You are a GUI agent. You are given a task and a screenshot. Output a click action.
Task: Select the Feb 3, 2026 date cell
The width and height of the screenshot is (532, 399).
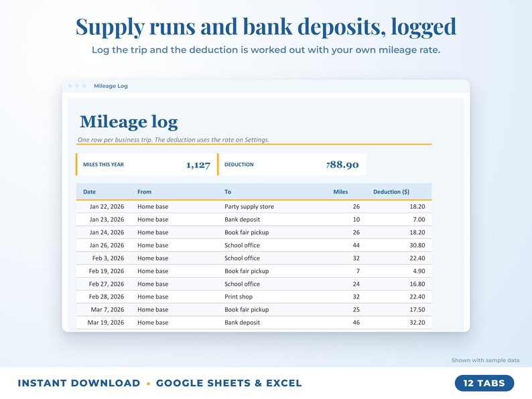[x=109, y=258]
